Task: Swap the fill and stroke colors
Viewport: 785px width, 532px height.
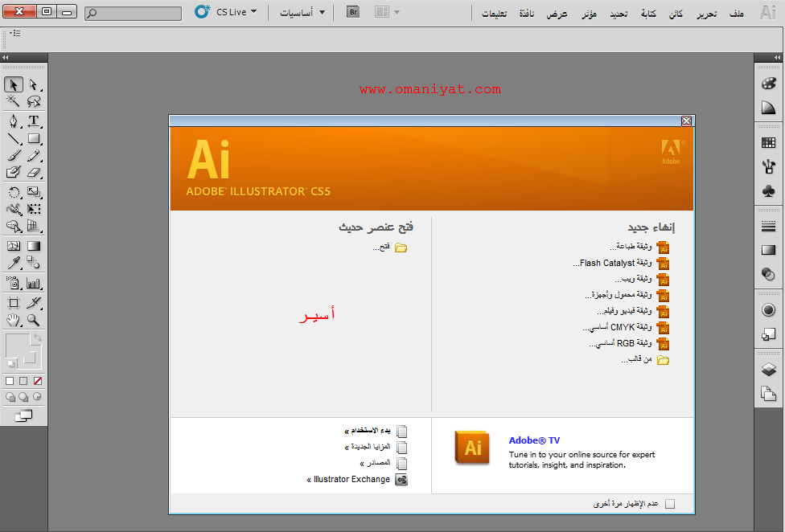Action: [x=37, y=338]
